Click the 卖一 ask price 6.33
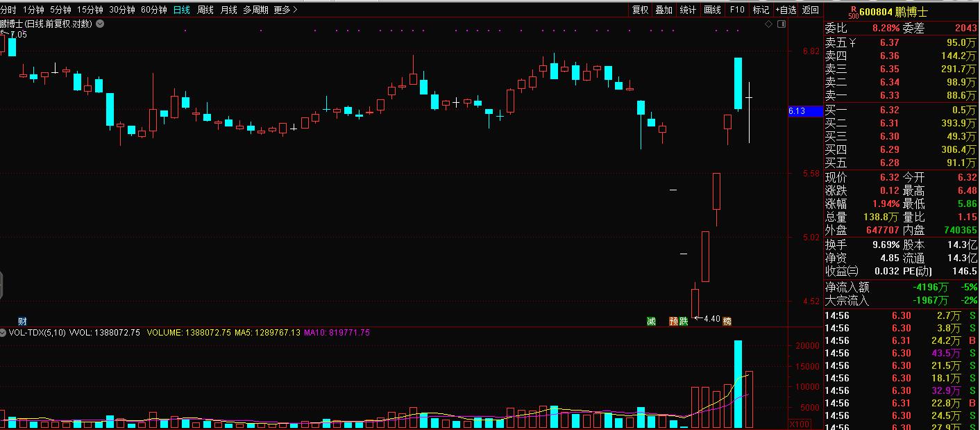The height and width of the screenshot is (430, 980). (x=889, y=96)
